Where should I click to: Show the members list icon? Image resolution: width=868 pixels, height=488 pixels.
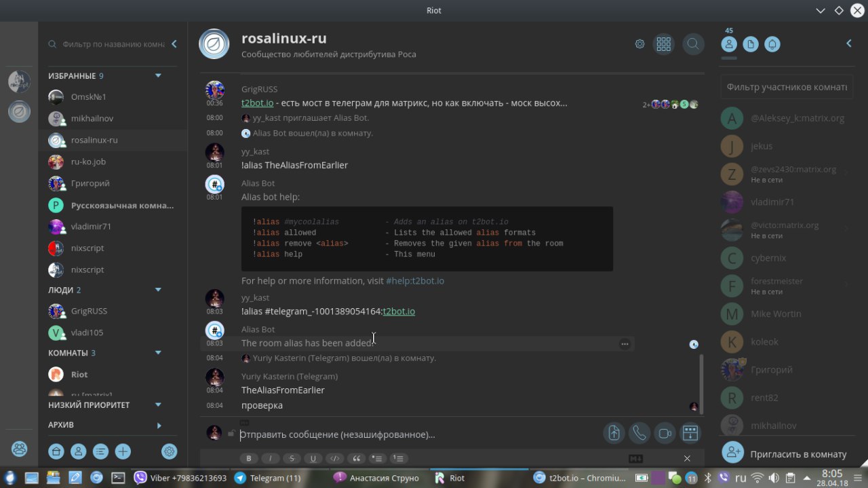(x=729, y=44)
